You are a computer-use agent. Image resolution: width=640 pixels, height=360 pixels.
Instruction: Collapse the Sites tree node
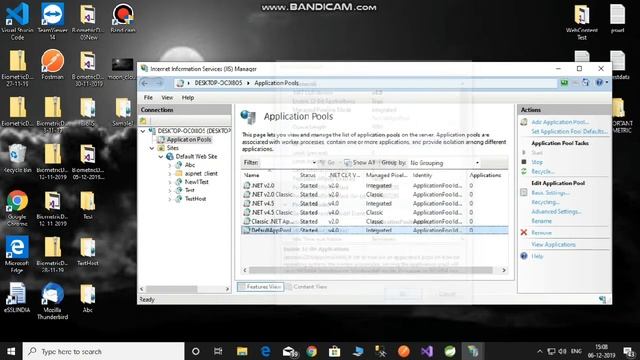[x=152, y=148]
